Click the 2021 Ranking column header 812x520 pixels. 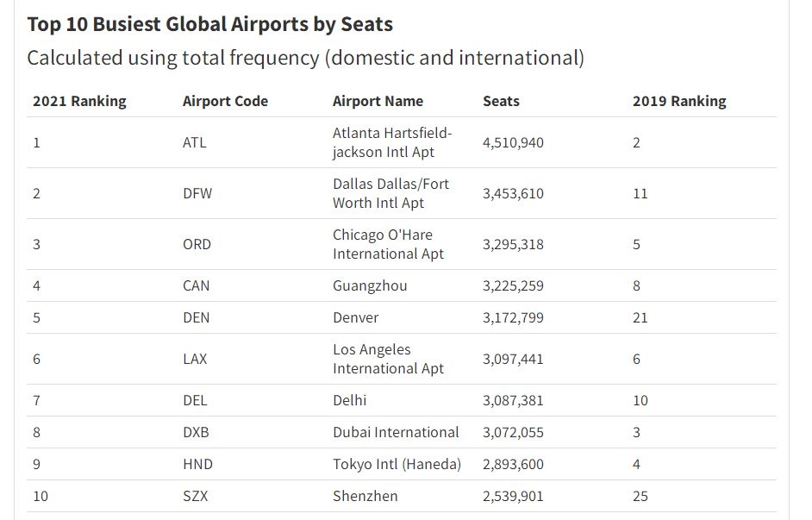pos(80,101)
